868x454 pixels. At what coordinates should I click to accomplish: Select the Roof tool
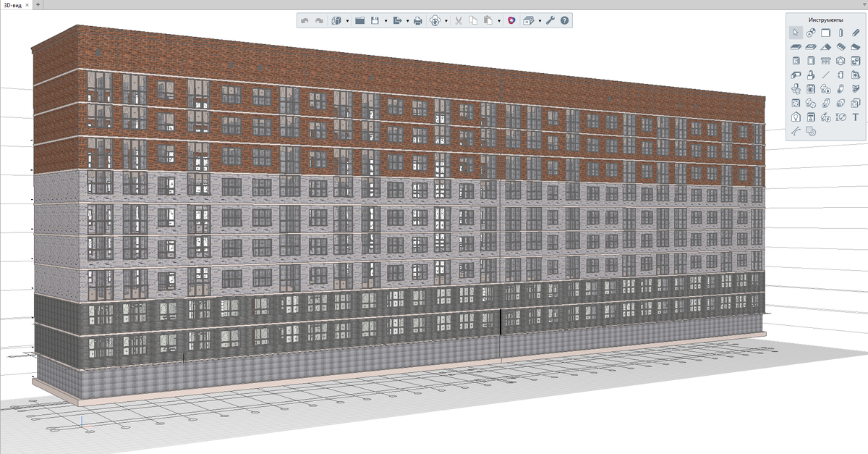825,47
